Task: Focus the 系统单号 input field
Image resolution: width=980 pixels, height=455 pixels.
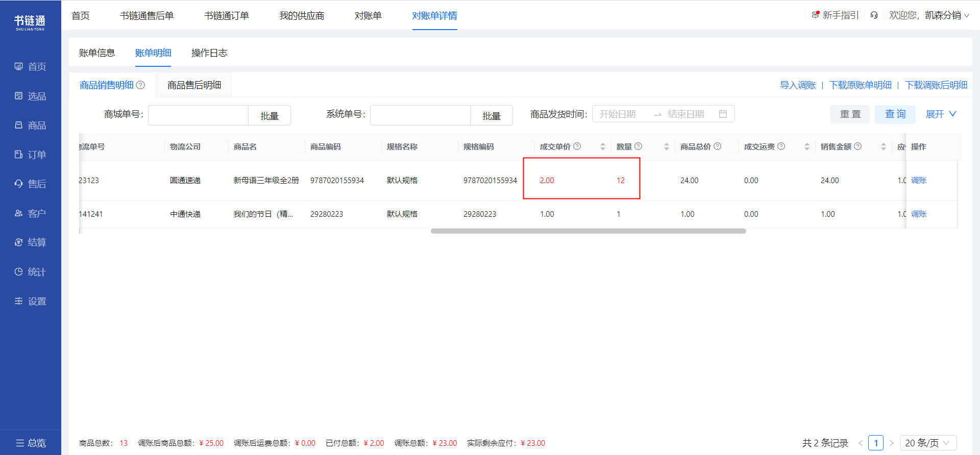Action: coord(420,115)
